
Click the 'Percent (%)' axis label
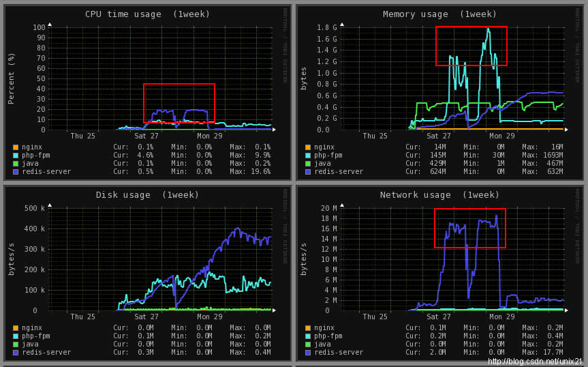(x=12, y=79)
